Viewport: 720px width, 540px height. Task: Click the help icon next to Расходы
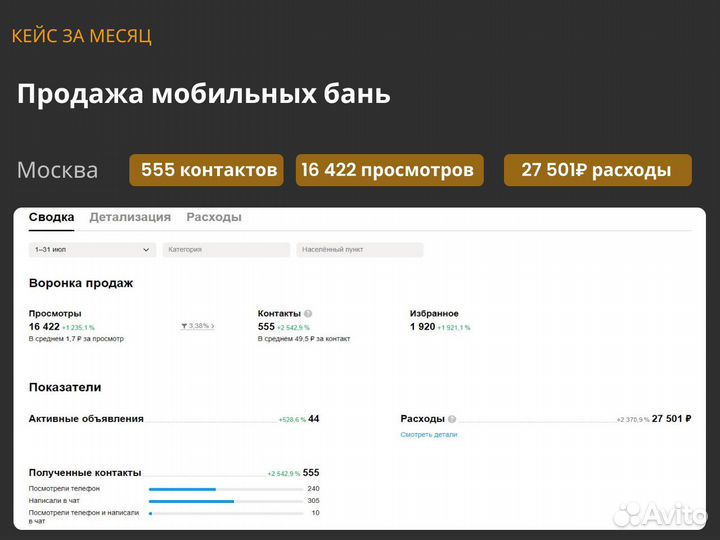click(452, 419)
